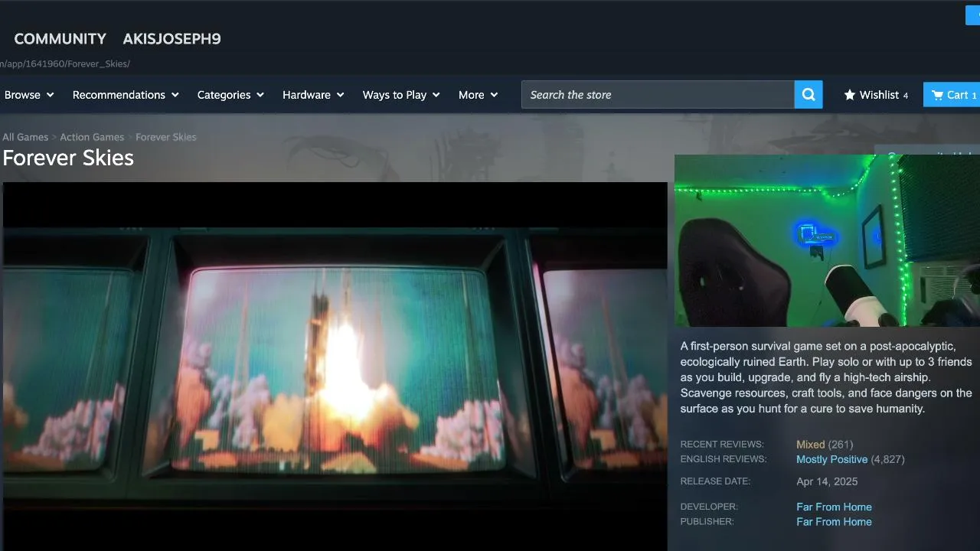Expand the Categories dropdown
The width and height of the screenshot is (980, 551).
point(230,95)
